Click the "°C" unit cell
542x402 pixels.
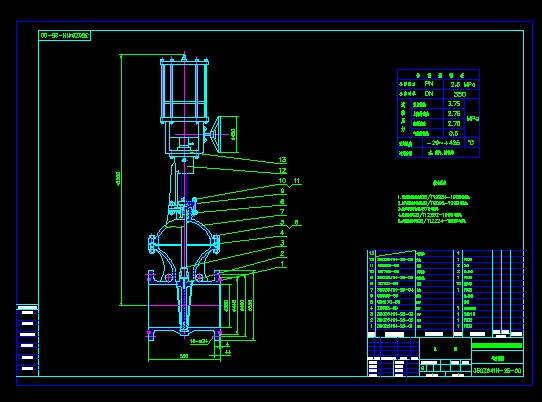pos(471,142)
